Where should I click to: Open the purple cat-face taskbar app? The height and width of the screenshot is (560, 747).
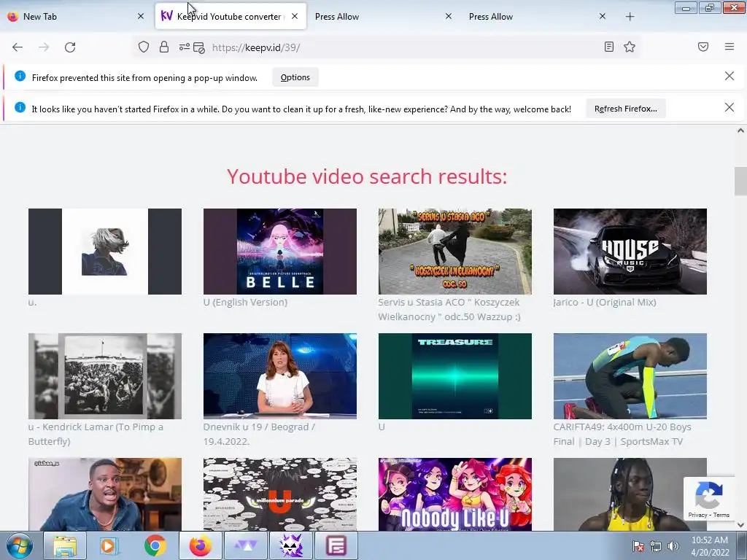(290, 545)
